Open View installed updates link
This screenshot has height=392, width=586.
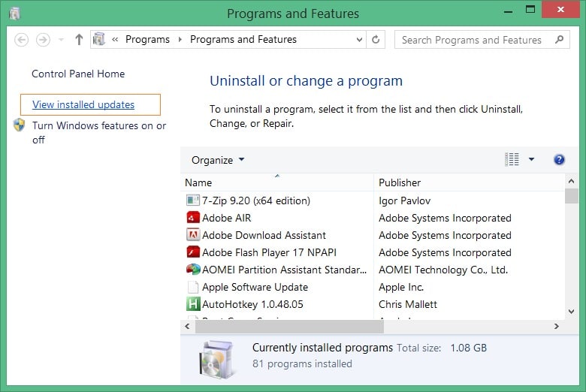click(x=83, y=104)
